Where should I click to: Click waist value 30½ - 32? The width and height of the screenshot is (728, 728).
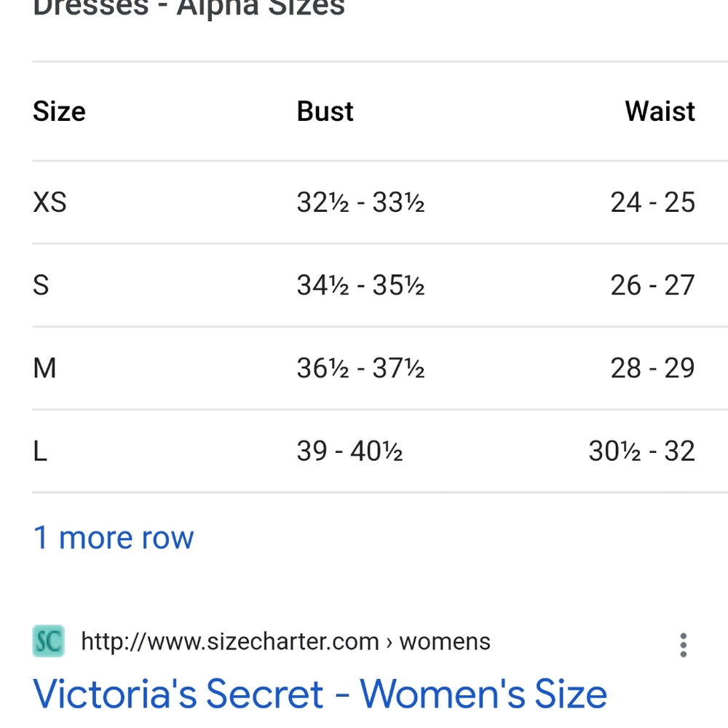tap(641, 451)
